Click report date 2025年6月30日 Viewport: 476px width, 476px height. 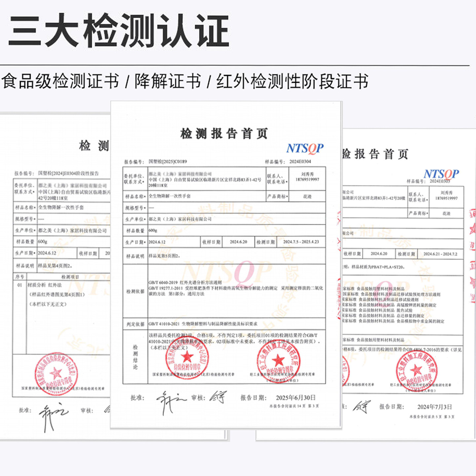(x=296, y=398)
